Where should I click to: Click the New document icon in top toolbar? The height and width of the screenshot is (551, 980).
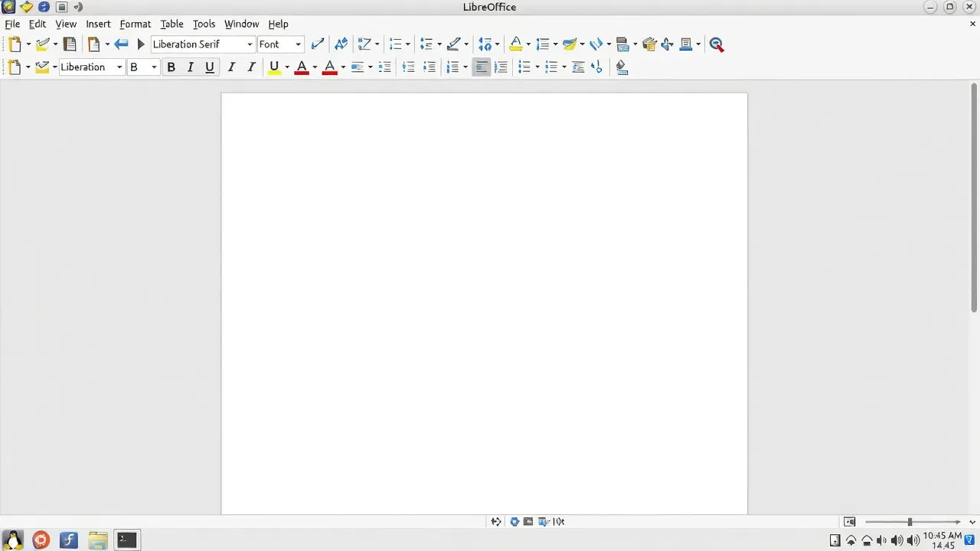[x=15, y=44]
